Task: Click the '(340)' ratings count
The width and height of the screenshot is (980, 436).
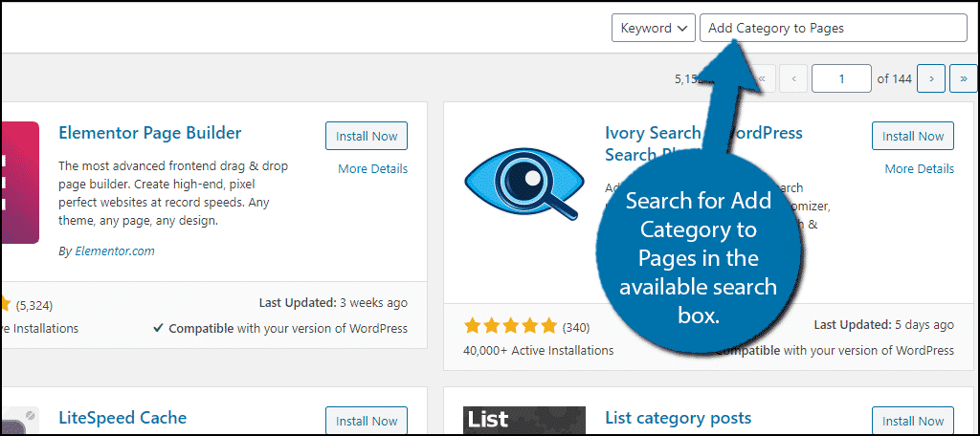Action: click(575, 327)
